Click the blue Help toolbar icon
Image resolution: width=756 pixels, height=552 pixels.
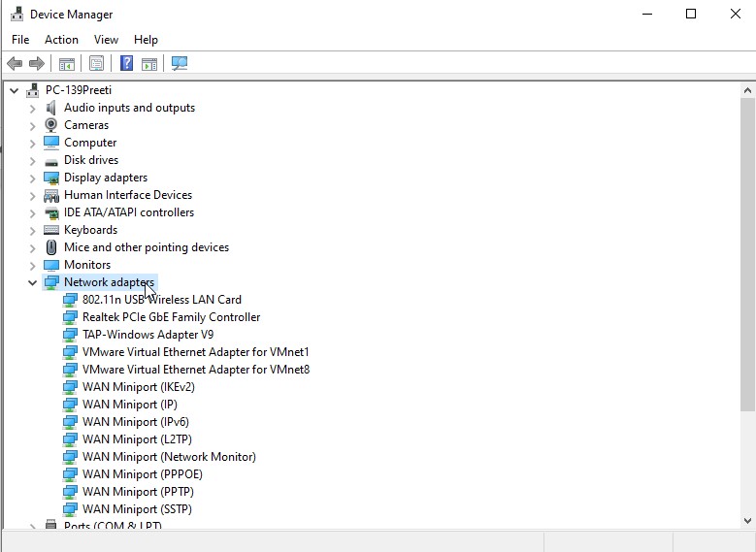click(x=126, y=64)
